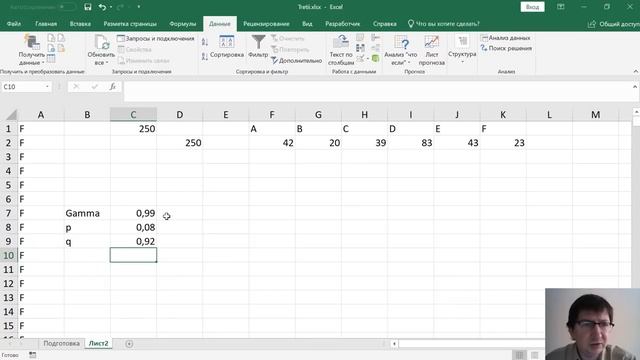
Task: Expand the Name Box dropdown arrow
Action: 47,87
